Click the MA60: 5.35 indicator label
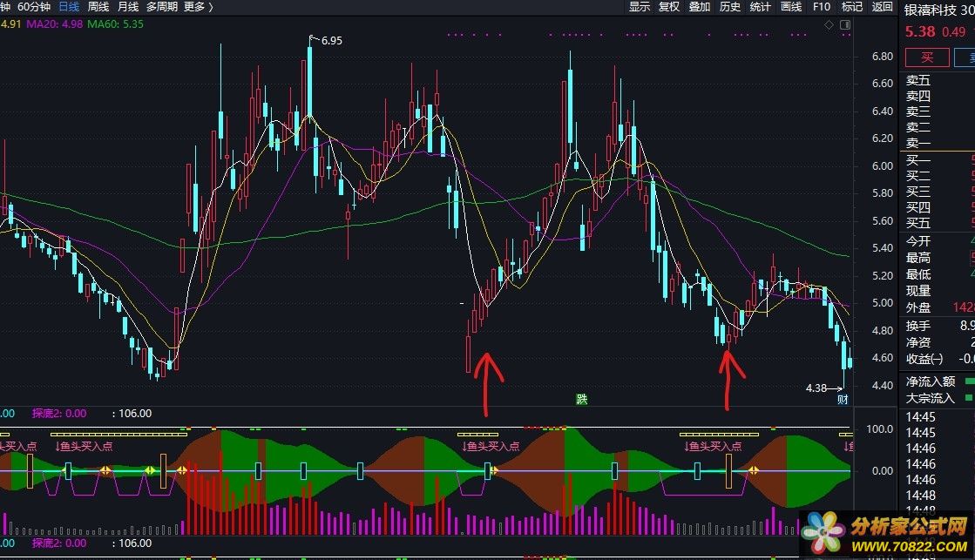 [x=116, y=24]
